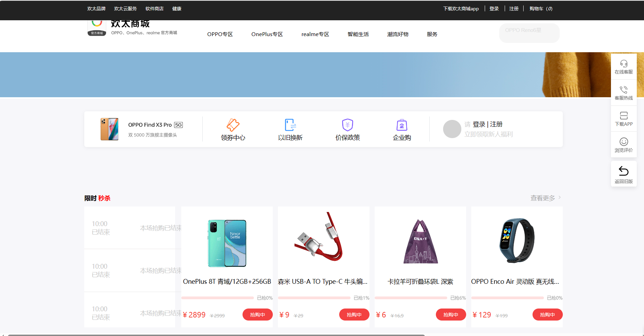This screenshot has height=336, width=644.
Task: Click 登录 in the welcome panel
Action: (479, 124)
